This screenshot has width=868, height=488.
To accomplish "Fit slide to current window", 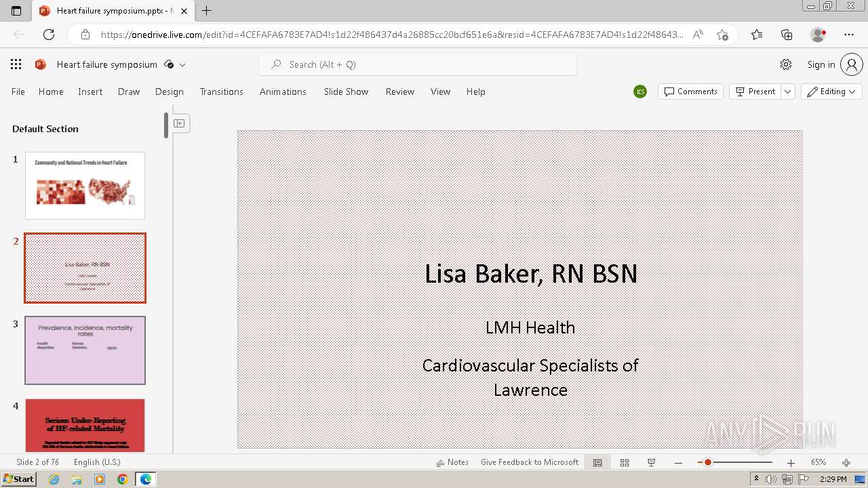I will [846, 462].
